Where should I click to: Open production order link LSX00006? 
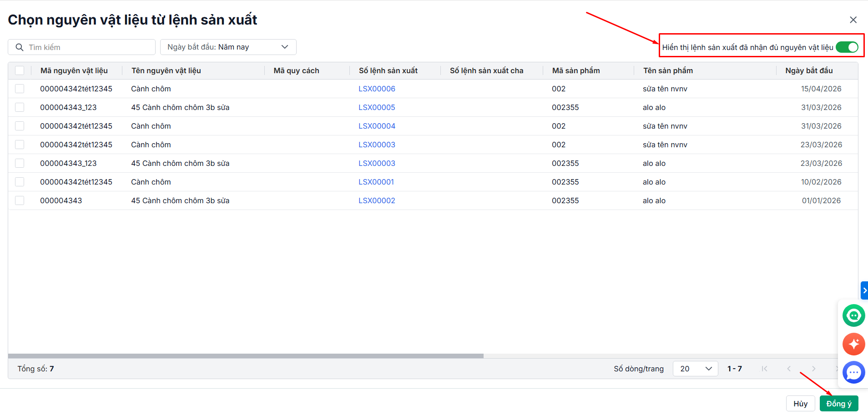click(x=377, y=89)
